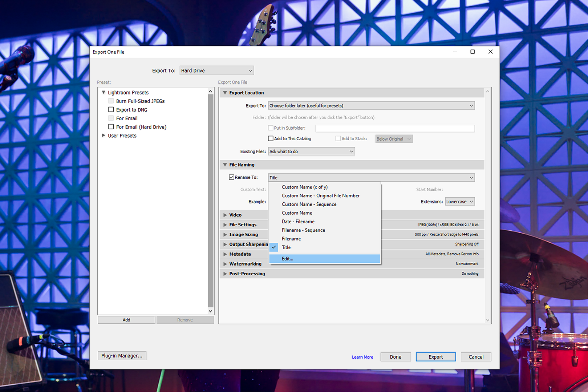Screen dimensions: 588x392
Task: Select the Burn Full-Sized JPEGs preset label
Action: point(140,101)
